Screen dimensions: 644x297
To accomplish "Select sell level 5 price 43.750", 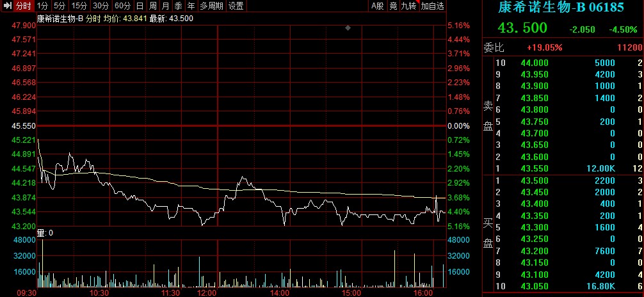I will pos(535,122).
